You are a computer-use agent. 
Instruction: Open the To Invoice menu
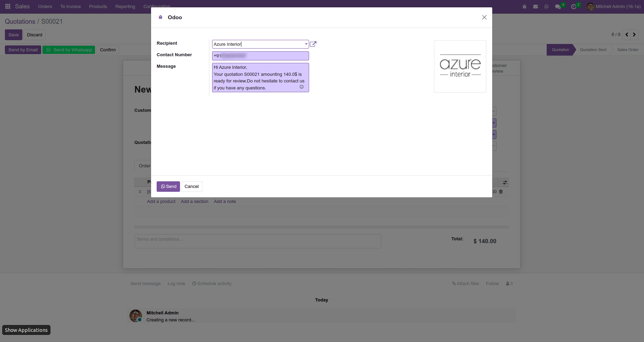[x=70, y=6]
